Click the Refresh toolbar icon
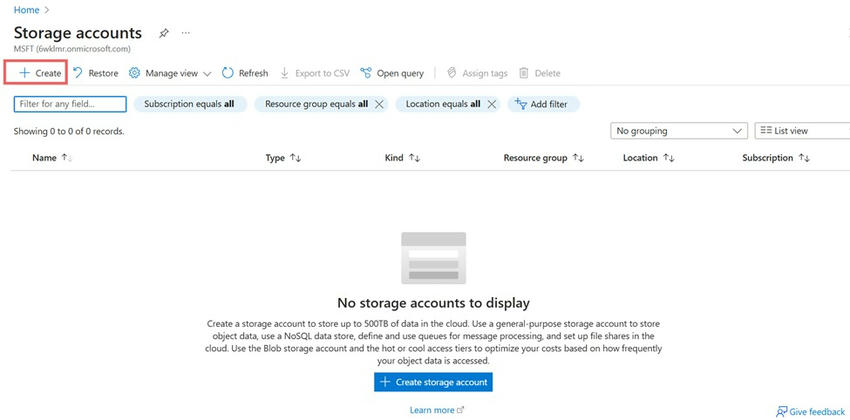Viewport: 850px width, 420px height. (228, 73)
